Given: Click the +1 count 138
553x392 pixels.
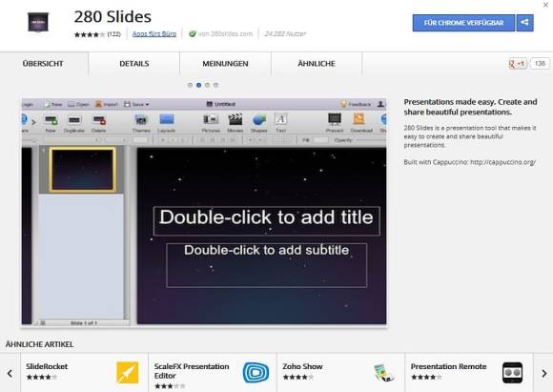Looking at the screenshot, I should pyautogui.click(x=540, y=64).
